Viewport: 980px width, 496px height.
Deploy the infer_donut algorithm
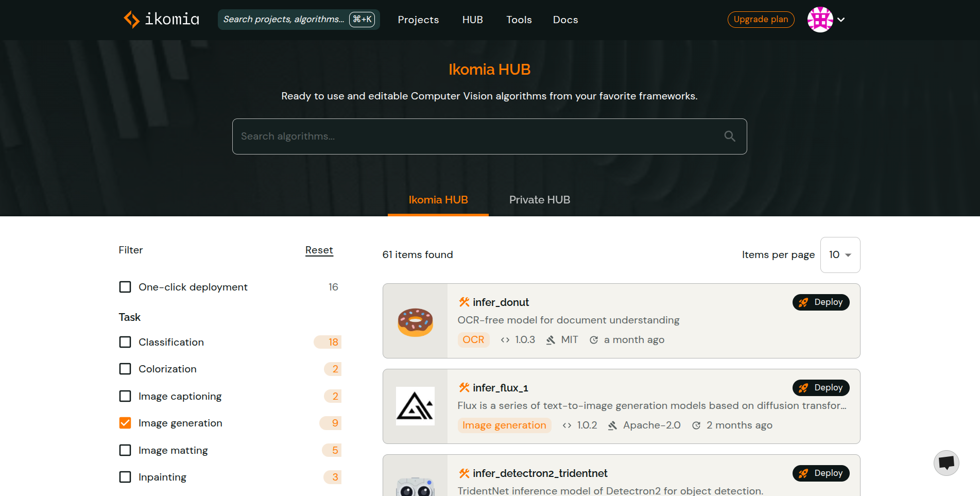(x=821, y=302)
